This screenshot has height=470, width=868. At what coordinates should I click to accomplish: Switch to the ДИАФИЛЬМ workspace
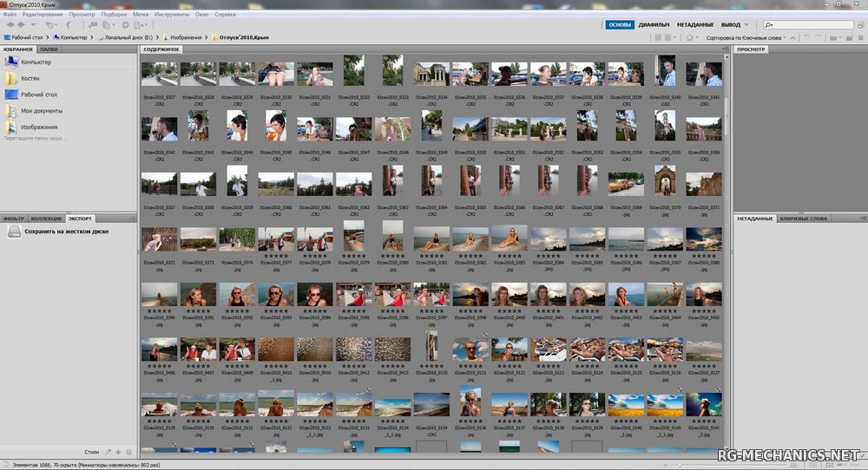point(654,24)
